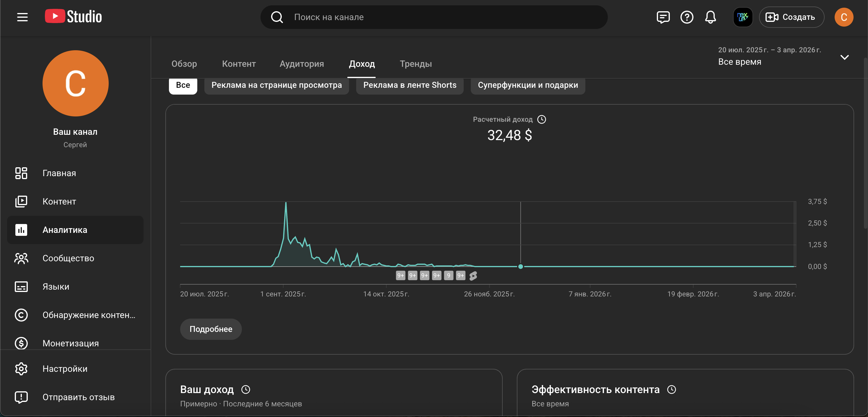This screenshot has height=417, width=868.
Task: Open the Monetization sidebar item
Action: pos(70,343)
